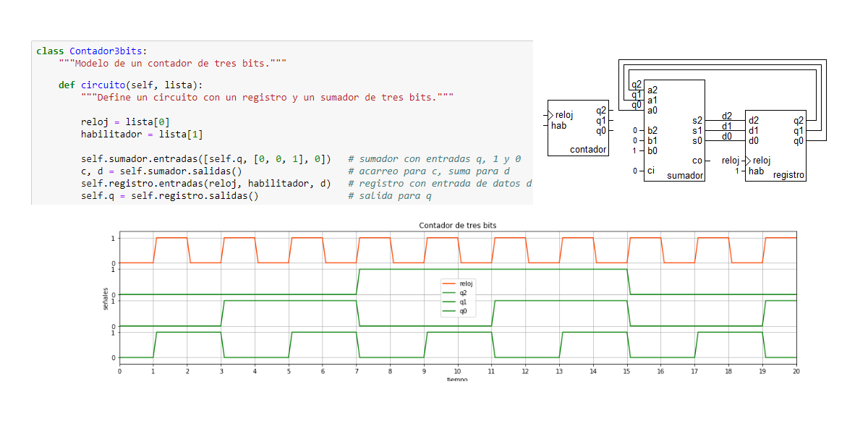868x434 pixels.
Task: Click the "señales" y-axis label
Action: point(106,298)
